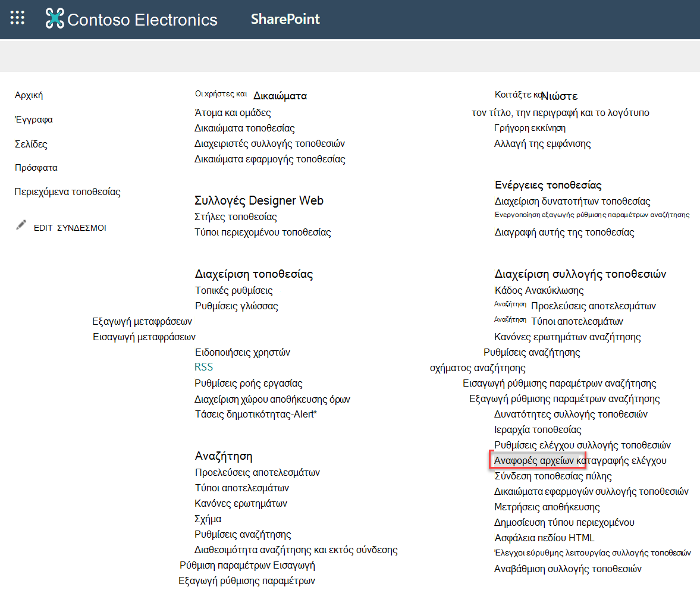Click EDIT ΣΥΝΔΕΣΜΟΙ link
Screen dimensions: 700x590
point(70,228)
